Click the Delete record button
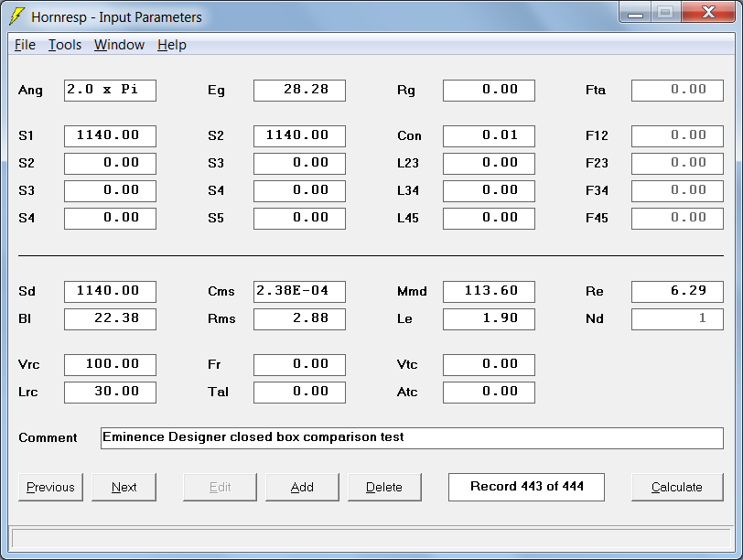The width and height of the screenshot is (743, 560). (x=384, y=487)
